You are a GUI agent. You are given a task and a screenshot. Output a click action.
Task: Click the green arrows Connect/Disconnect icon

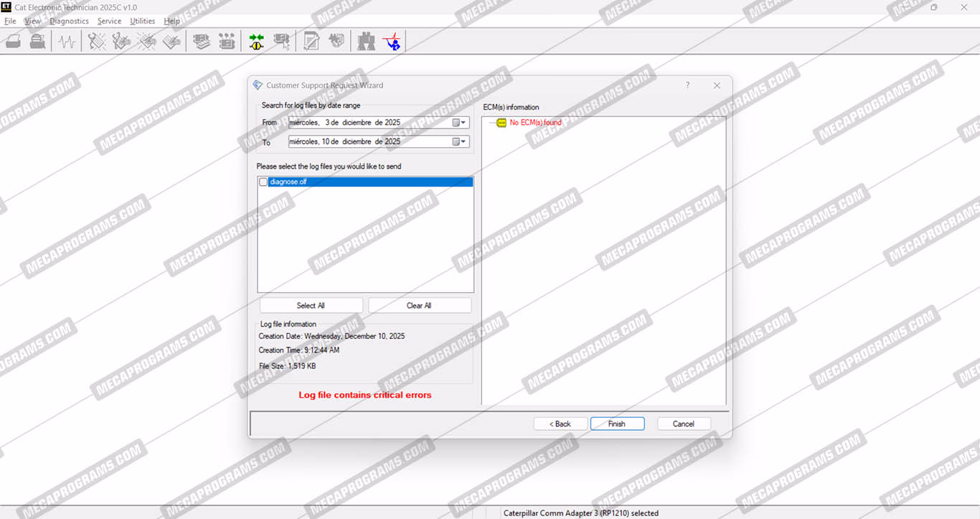tap(256, 42)
